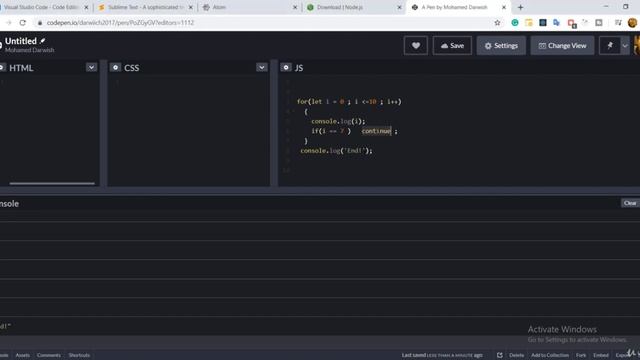Viewport: 640px width, 360px height.
Task: Open Shortcuts in the footer
Action: [79, 355]
